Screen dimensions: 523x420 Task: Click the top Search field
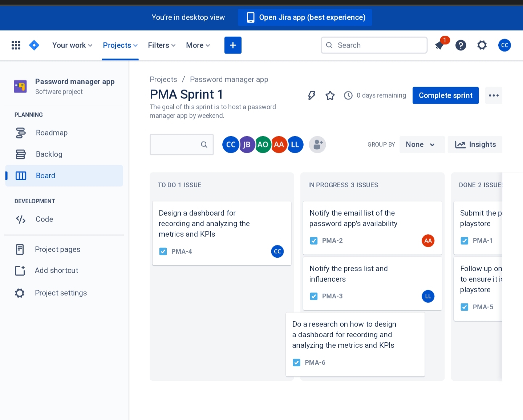coord(374,45)
